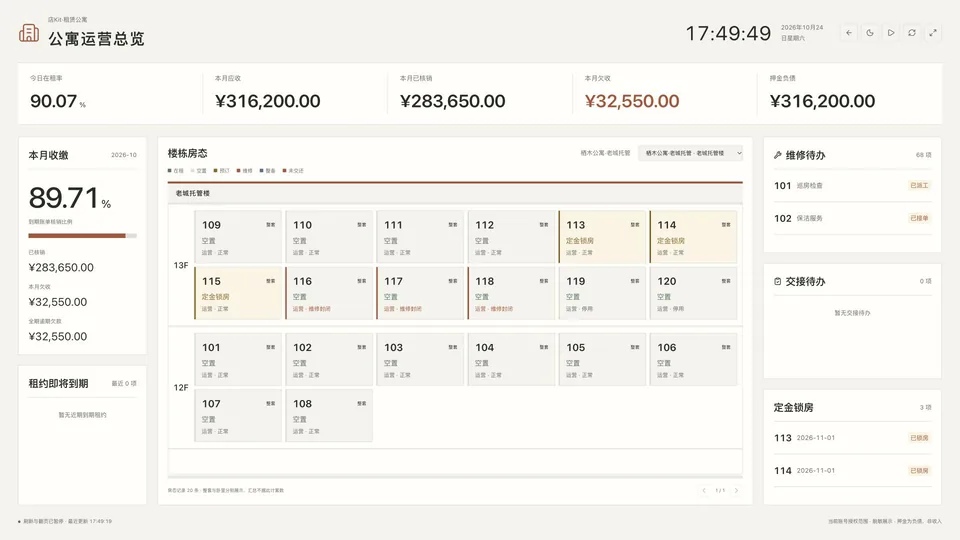
Task: Start auto-play with the play icon
Action: coord(891,33)
